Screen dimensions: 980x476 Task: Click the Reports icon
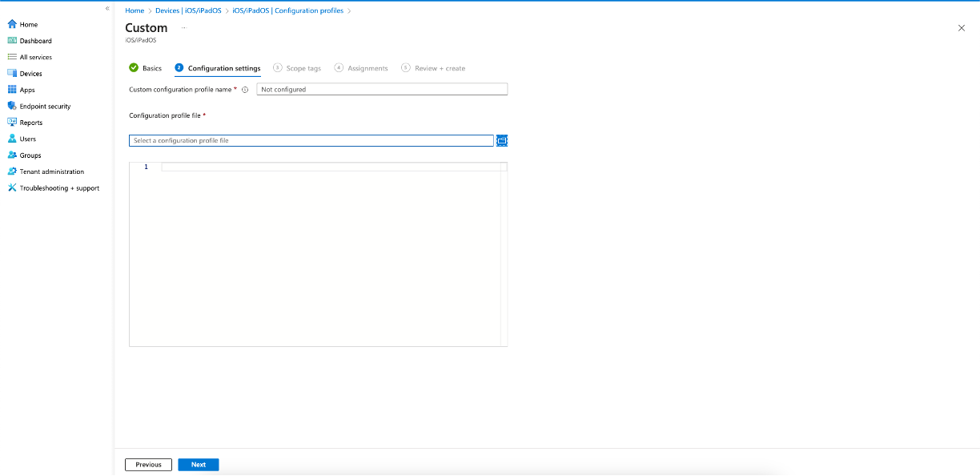[11, 122]
